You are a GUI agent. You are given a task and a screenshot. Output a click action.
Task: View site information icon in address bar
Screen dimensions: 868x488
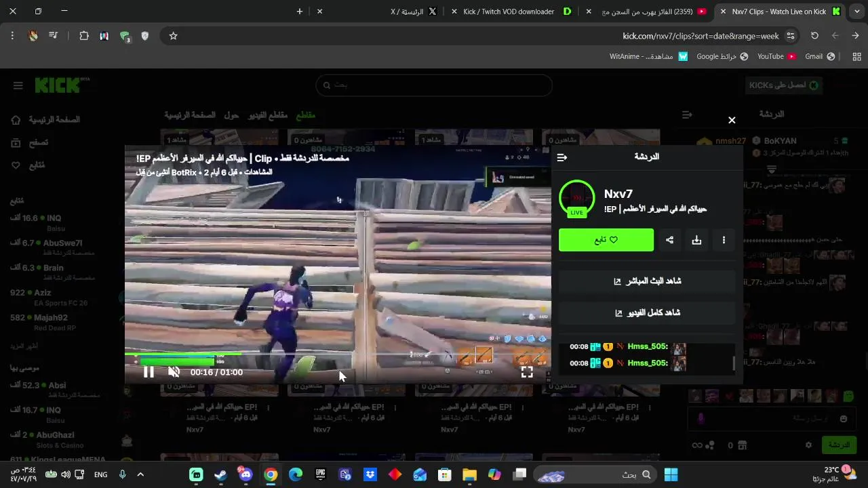coord(790,36)
